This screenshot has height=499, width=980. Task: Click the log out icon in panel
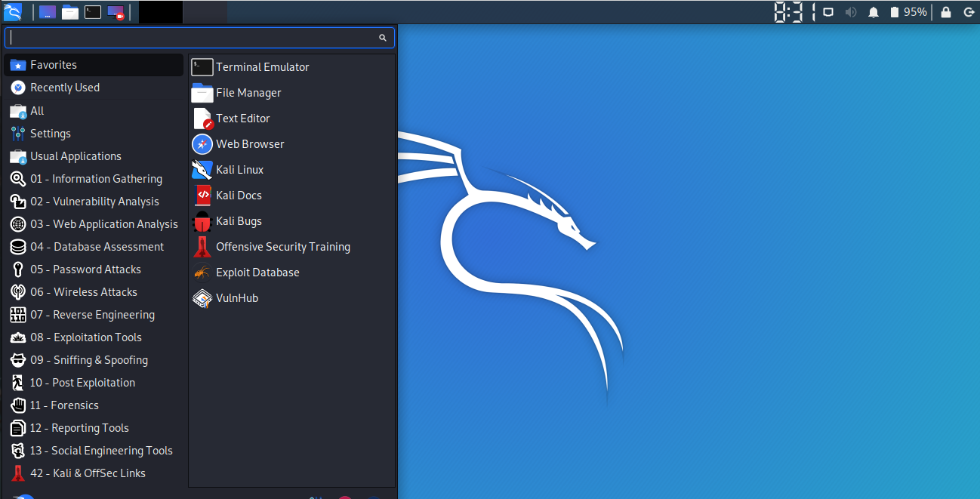tap(969, 12)
